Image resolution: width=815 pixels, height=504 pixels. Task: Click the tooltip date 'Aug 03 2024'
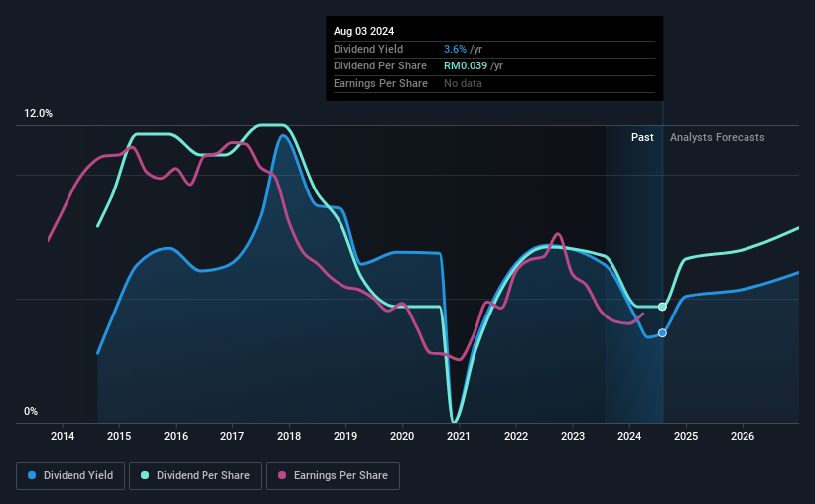point(364,31)
